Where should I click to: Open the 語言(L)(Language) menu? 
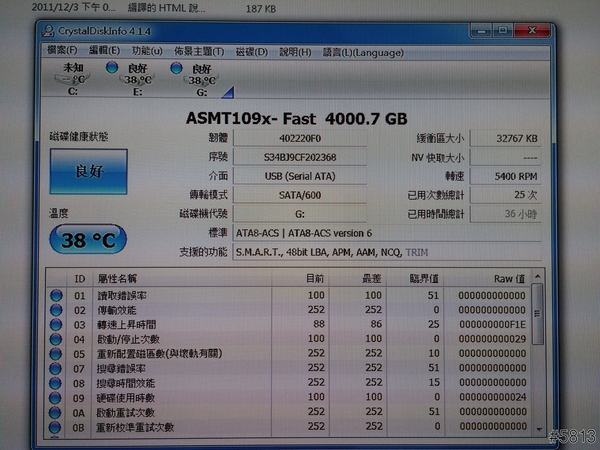click(x=353, y=50)
